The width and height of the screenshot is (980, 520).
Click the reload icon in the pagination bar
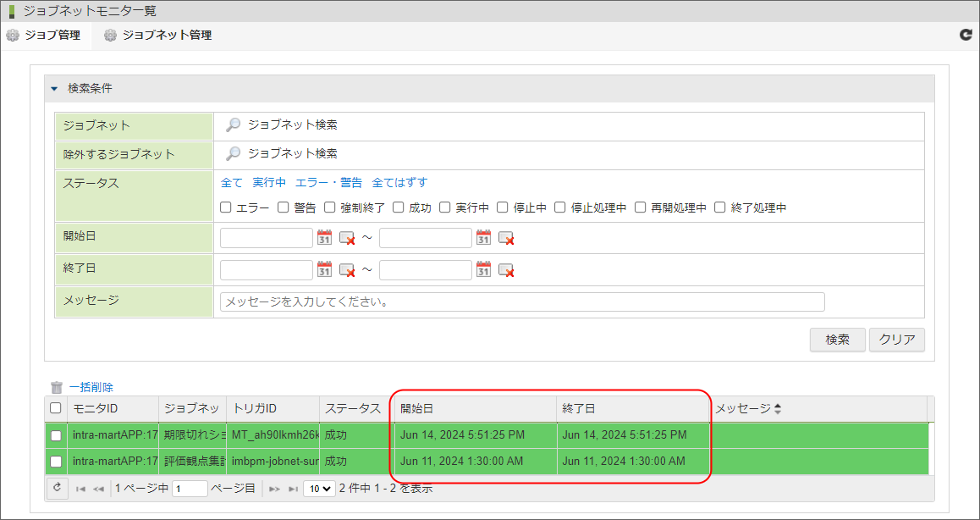[x=56, y=488]
